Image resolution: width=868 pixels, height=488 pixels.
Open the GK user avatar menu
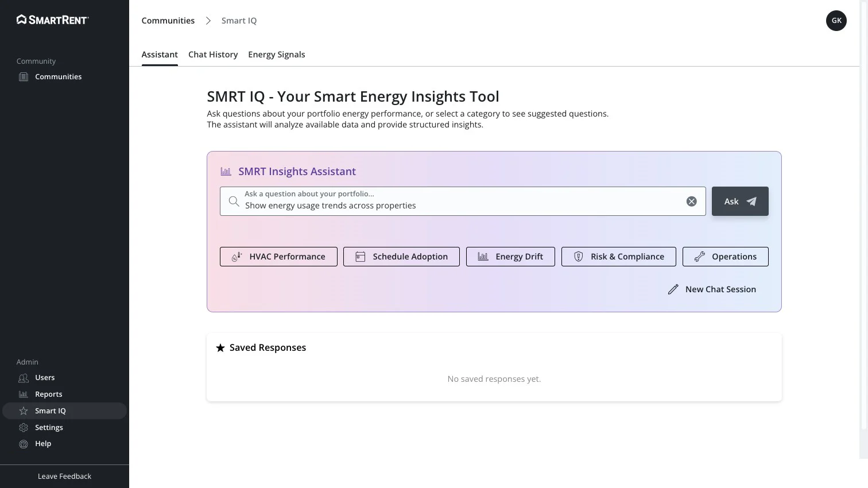pyautogui.click(x=836, y=21)
